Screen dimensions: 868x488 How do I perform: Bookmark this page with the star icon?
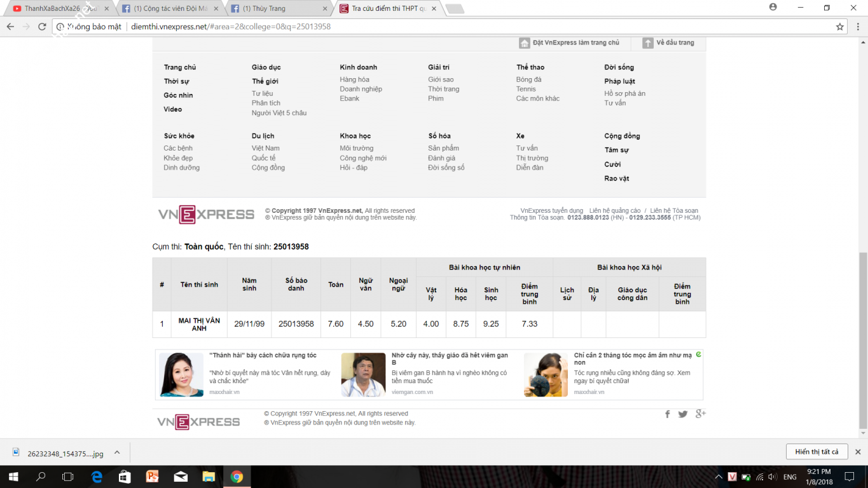(x=840, y=27)
